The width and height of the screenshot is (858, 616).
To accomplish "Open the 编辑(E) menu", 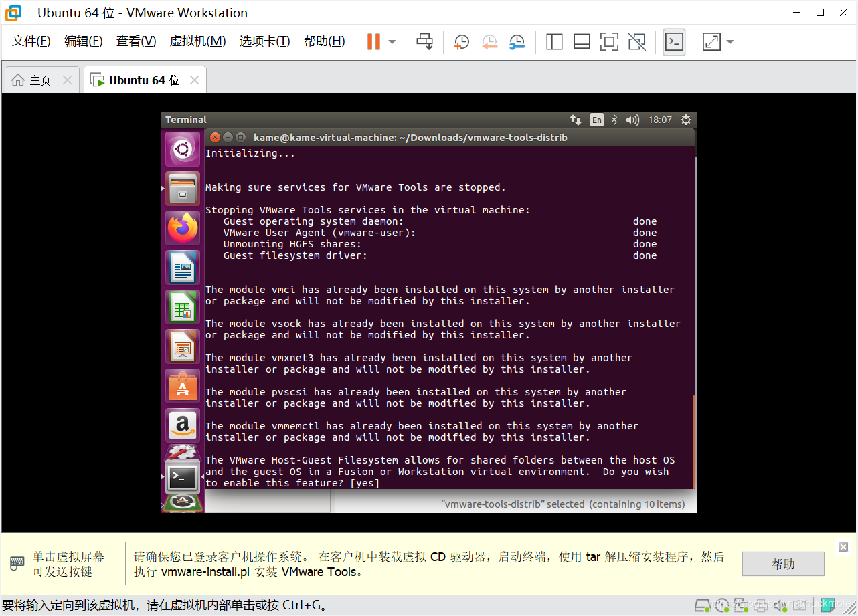I will coord(83,41).
